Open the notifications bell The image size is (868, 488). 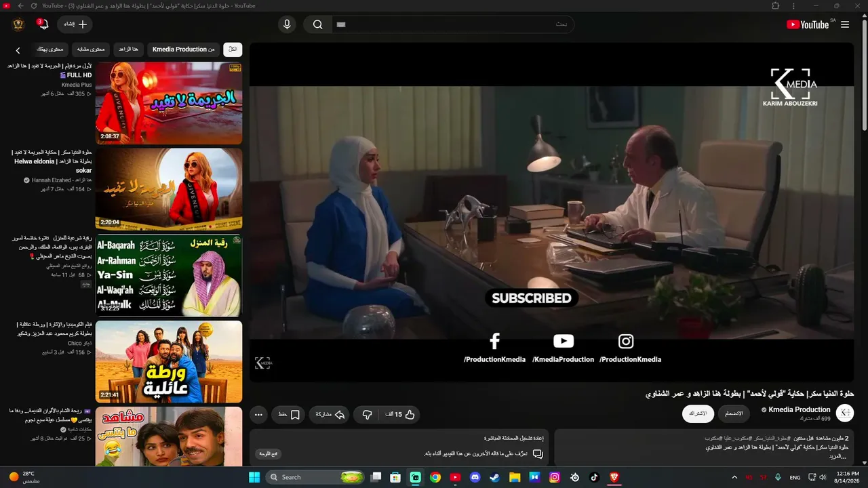point(43,24)
